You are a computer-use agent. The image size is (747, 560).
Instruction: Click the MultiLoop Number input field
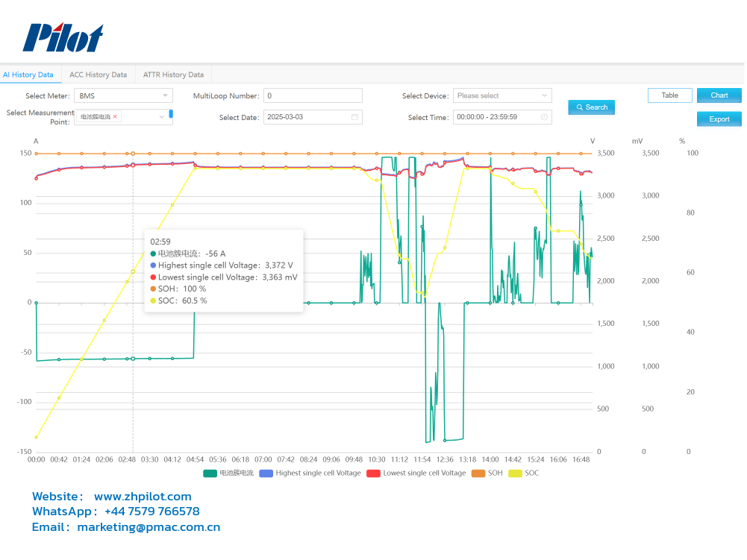click(313, 95)
